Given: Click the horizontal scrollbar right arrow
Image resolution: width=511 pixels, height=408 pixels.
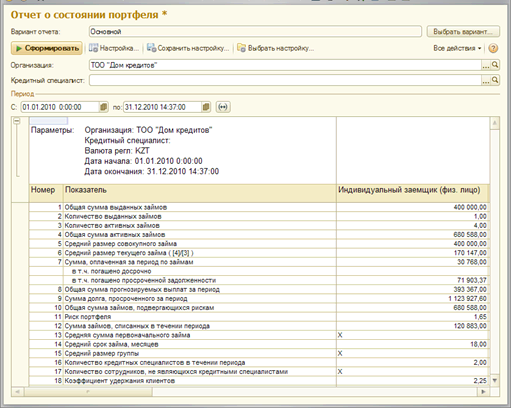Looking at the screenshot, I should (483, 392).
